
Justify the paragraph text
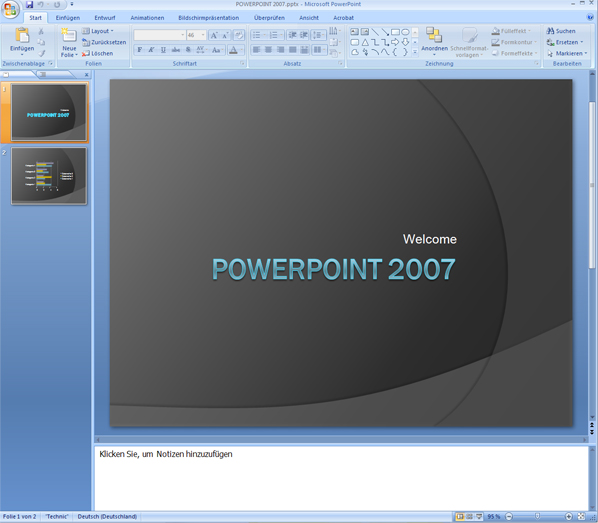pos(293,50)
